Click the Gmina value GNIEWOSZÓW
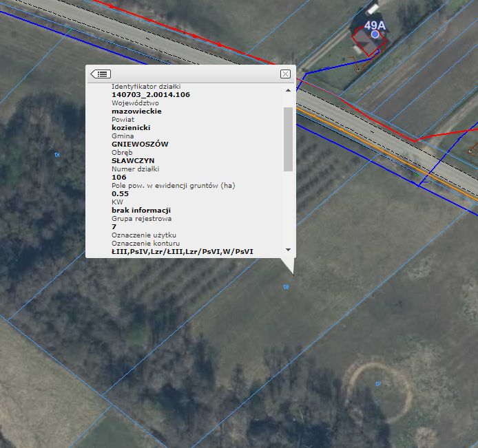The image size is (478, 448). 140,144
